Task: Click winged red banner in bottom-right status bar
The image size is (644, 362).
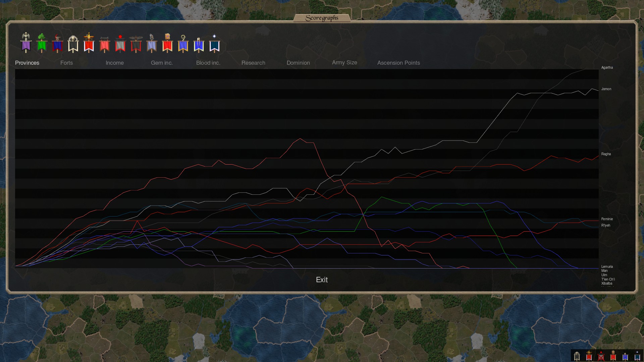Action: pos(589,356)
